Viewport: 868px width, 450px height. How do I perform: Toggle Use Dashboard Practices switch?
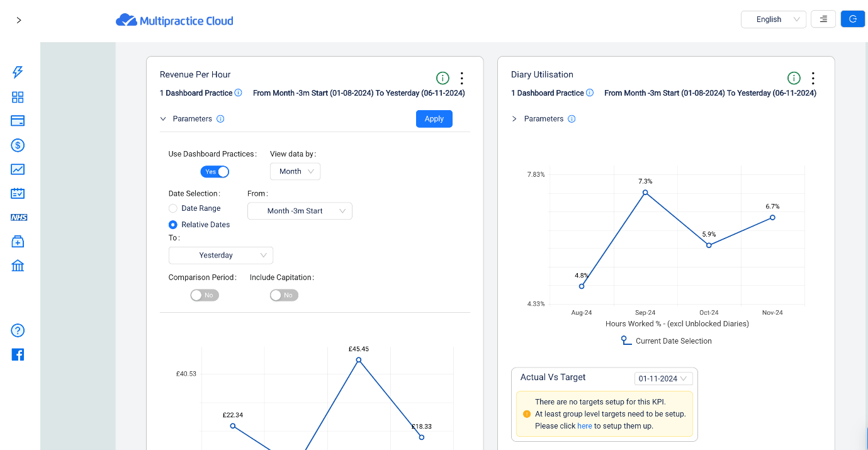point(215,172)
